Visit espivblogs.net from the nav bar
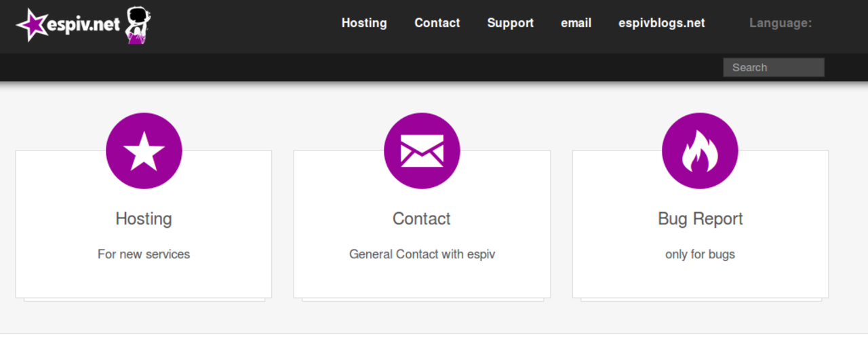The image size is (868, 339). [x=662, y=23]
